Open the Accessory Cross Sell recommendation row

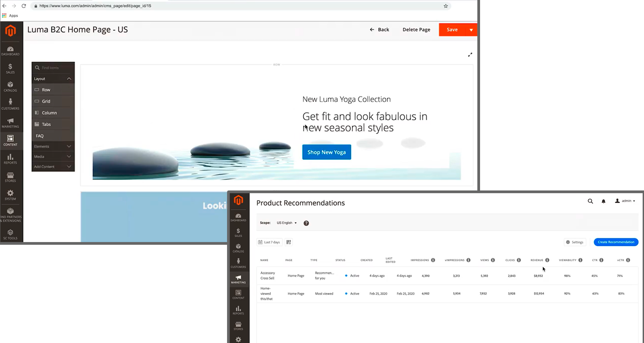tap(447, 276)
